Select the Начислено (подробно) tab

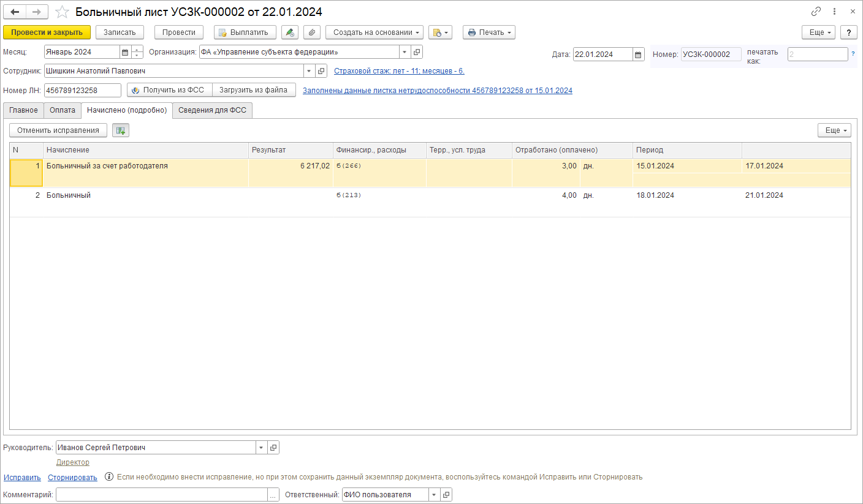click(x=127, y=110)
